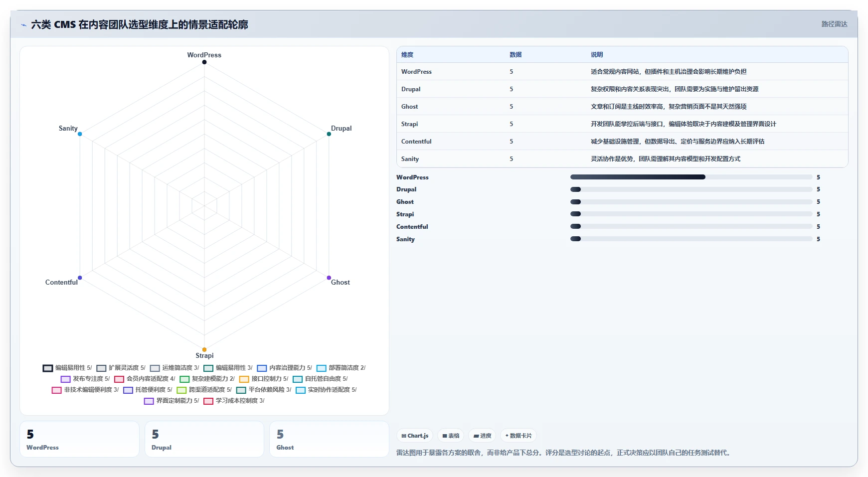Hide the 平台依赖风险 3/ dataset in legend
Image resolution: width=868 pixels, height=477 pixels.
coord(264,390)
